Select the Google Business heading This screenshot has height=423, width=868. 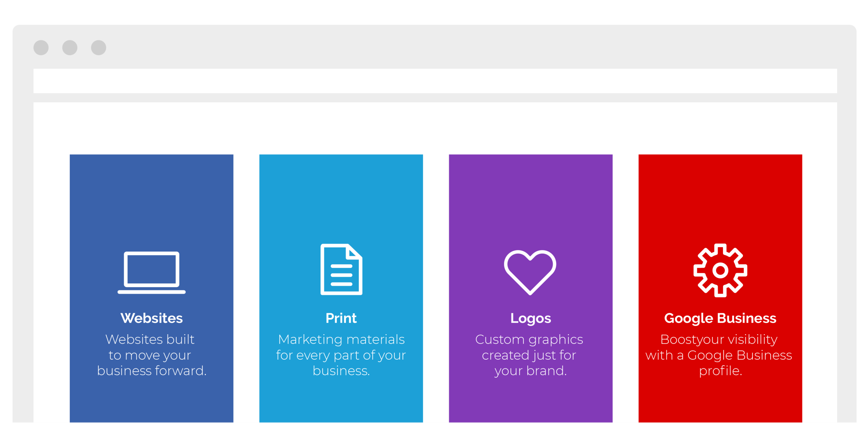[x=720, y=318]
